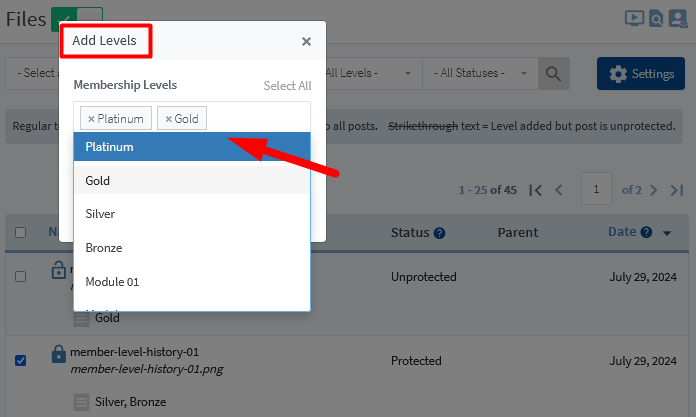Open the video tutorial icon
The width and height of the screenshot is (696, 417).
click(x=634, y=19)
